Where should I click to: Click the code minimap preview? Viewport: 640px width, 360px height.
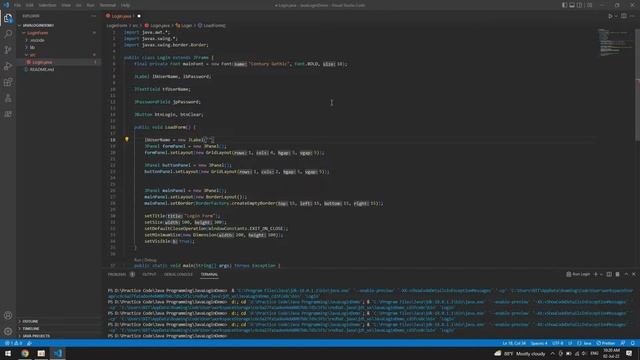[615, 42]
